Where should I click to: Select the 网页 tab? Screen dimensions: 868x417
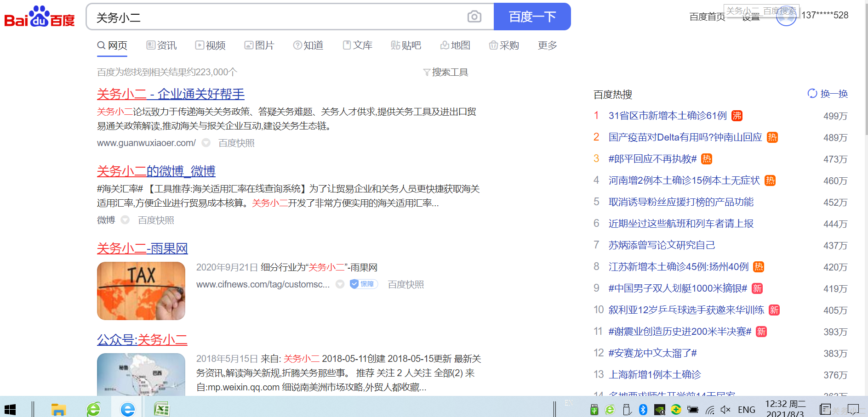pos(112,45)
